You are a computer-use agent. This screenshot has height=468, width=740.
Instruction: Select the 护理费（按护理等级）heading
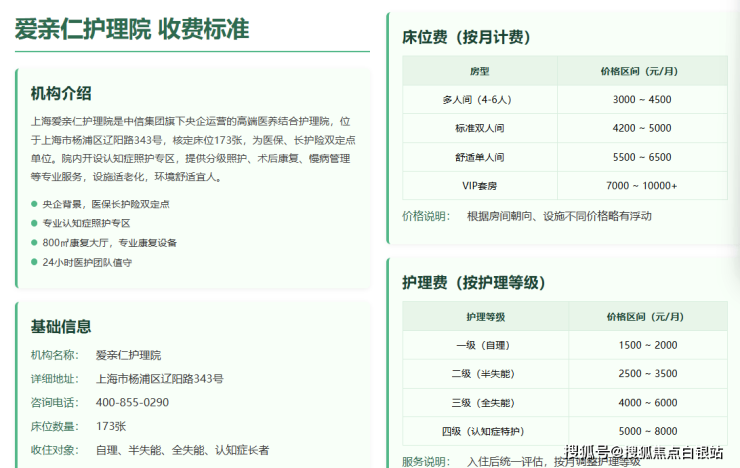[x=474, y=283]
